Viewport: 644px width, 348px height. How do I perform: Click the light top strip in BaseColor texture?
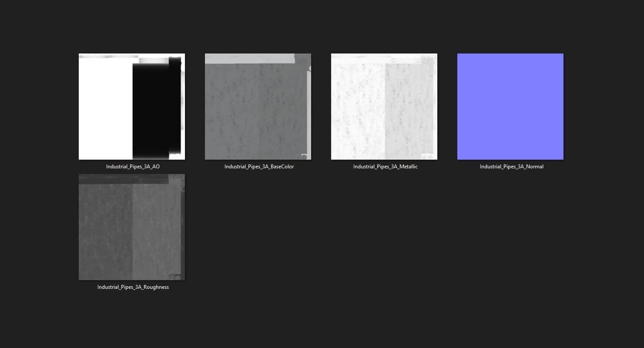tap(248, 59)
